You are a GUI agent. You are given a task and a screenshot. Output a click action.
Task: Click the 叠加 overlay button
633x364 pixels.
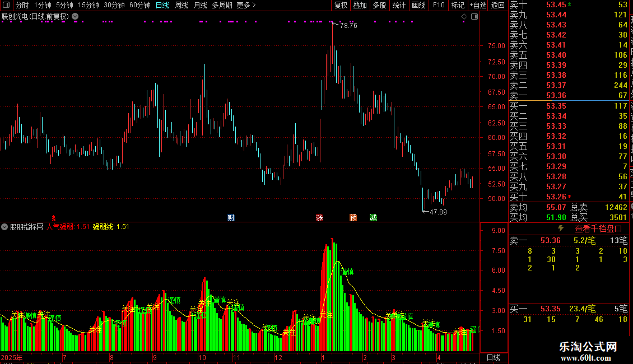[360, 5]
